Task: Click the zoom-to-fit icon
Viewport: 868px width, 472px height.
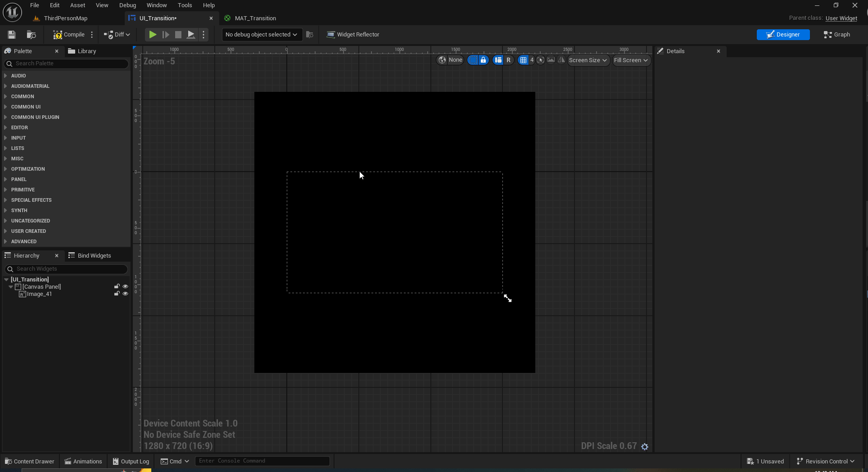Action: (541, 60)
